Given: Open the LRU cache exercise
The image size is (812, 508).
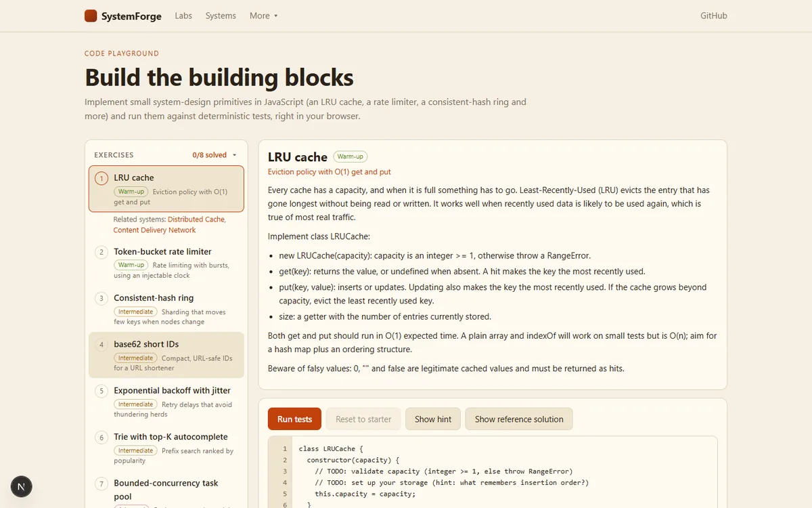Looking at the screenshot, I should point(166,189).
